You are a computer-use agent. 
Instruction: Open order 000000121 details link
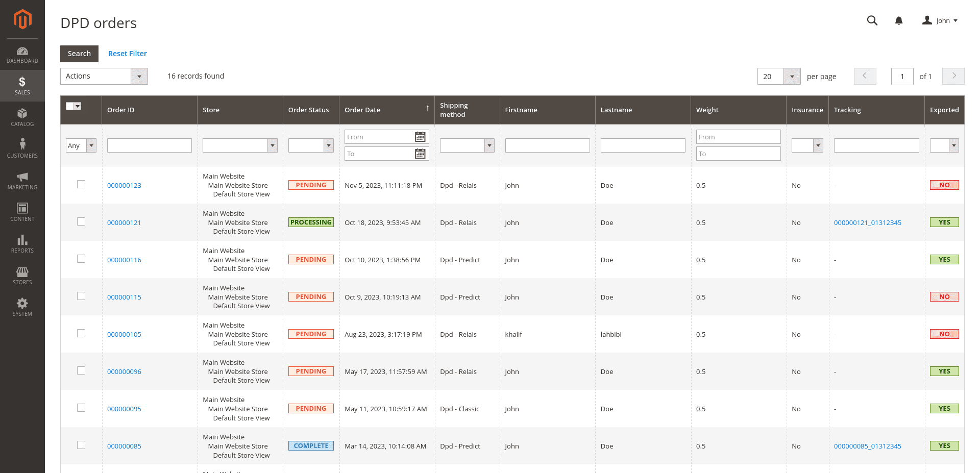124,222
